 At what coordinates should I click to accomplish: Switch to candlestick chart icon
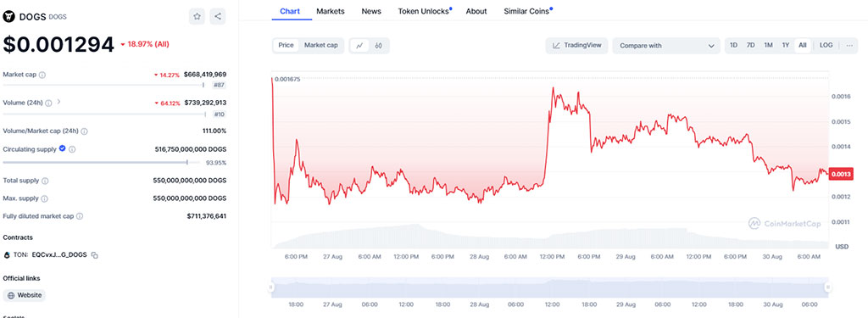coord(379,46)
